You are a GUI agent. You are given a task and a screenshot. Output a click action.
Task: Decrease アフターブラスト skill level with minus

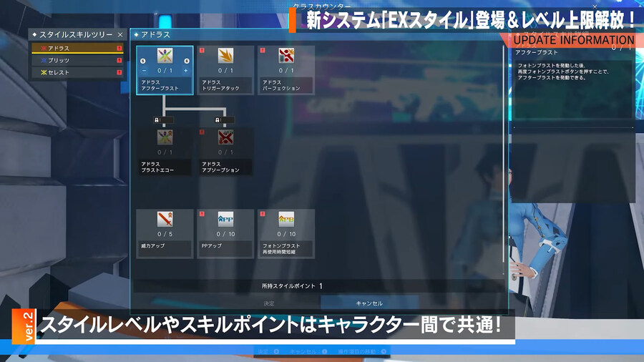(145, 71)
